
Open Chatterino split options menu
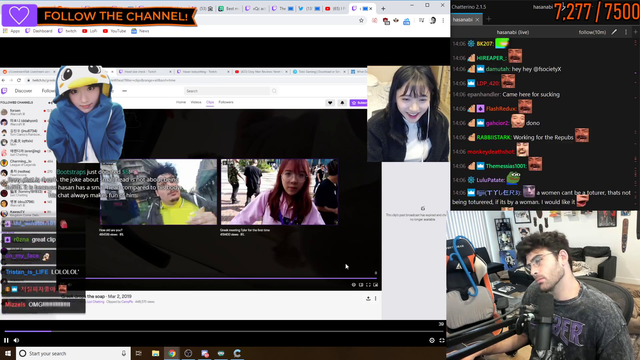[626, 32]
